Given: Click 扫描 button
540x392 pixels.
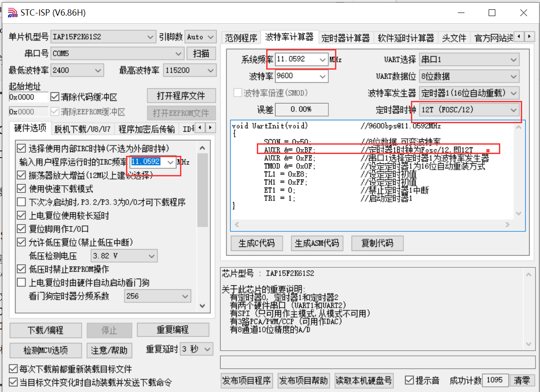Looking at the screenshot, I should click(x=201, y=53).
